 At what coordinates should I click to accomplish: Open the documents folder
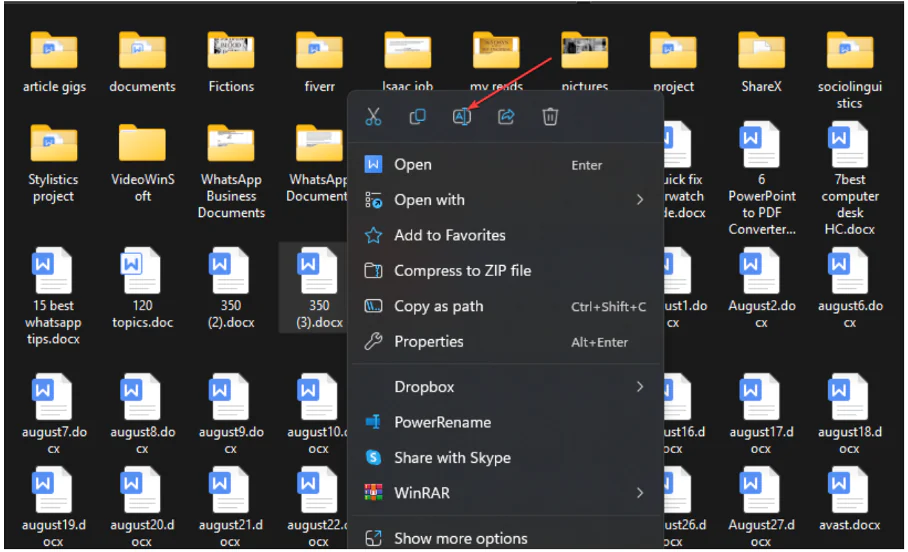pyautogui.click(x=142, y=60)
